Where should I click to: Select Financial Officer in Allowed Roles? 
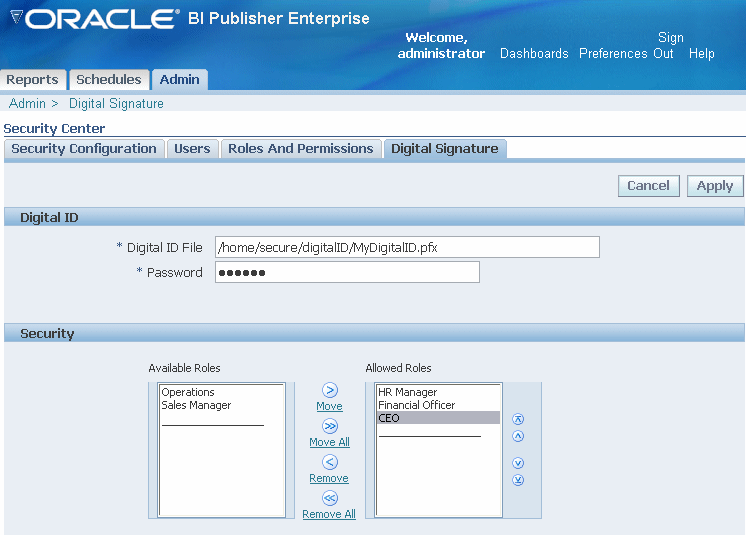pos(438,405)
